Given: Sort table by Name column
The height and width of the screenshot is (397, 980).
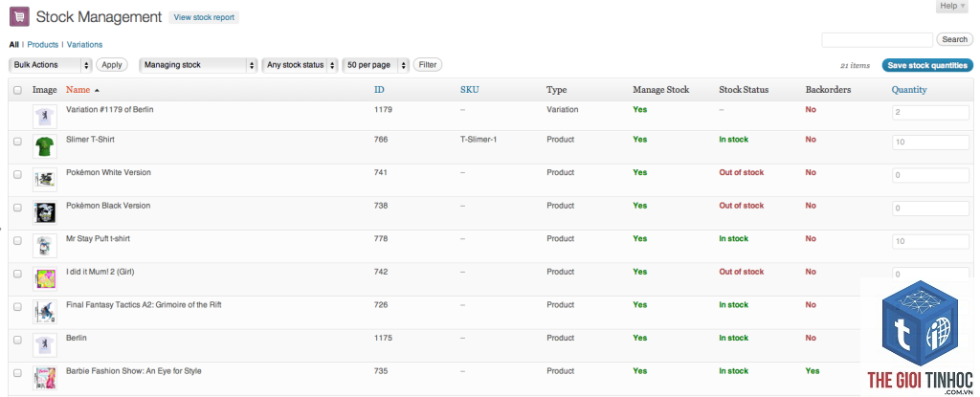Looking at the screenshot, I should click(78, 90).
